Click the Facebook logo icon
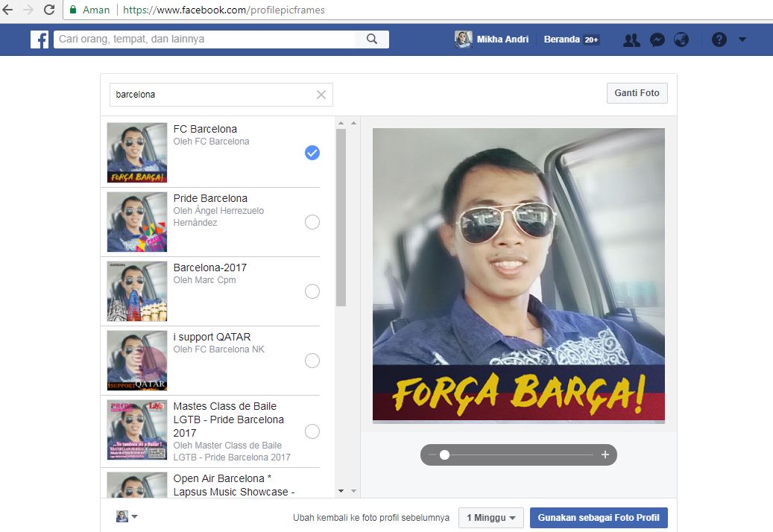Image resolution: width=773 pixels, height=532 pixels. tap(40, 39)
